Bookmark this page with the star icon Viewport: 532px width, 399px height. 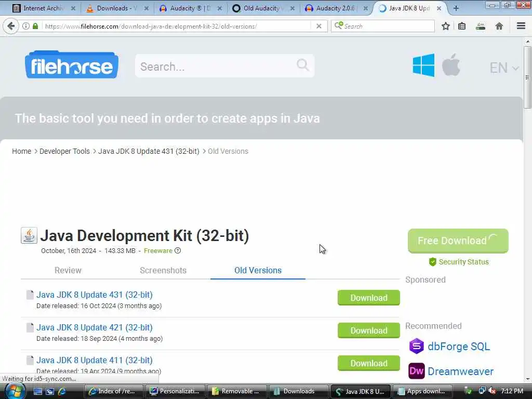point(445,26)
